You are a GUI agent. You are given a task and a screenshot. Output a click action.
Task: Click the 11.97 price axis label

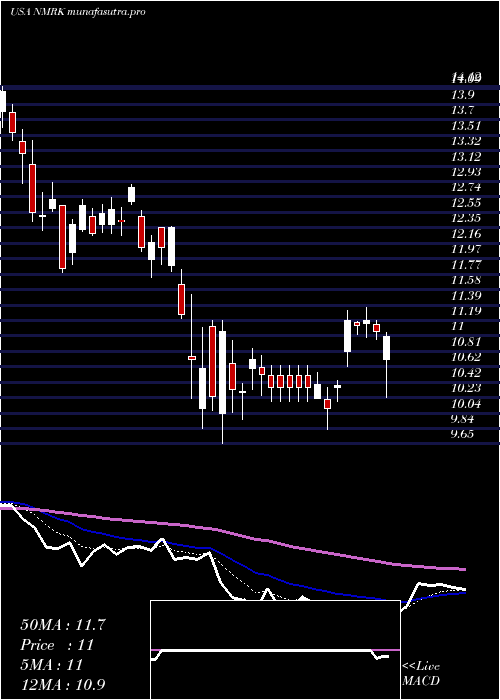(466, 250)
